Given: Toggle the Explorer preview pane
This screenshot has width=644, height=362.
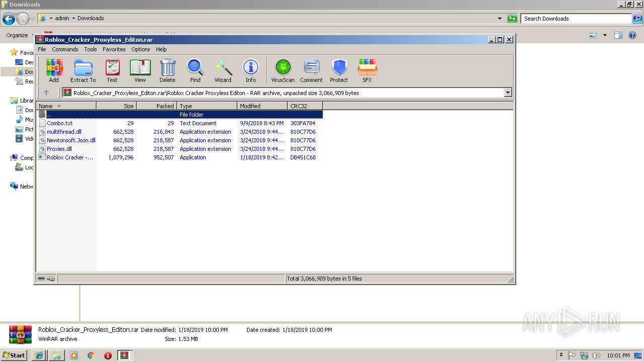Looking at the screenshot, I should [x=618, y=35].
